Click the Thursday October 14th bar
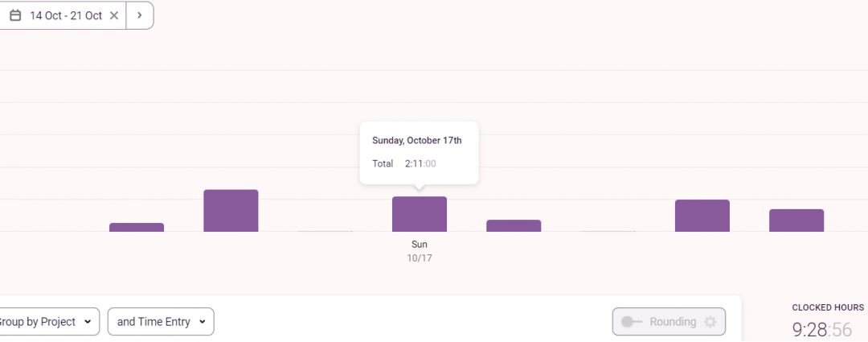This screenshot has width=868, height=342. 137,227
